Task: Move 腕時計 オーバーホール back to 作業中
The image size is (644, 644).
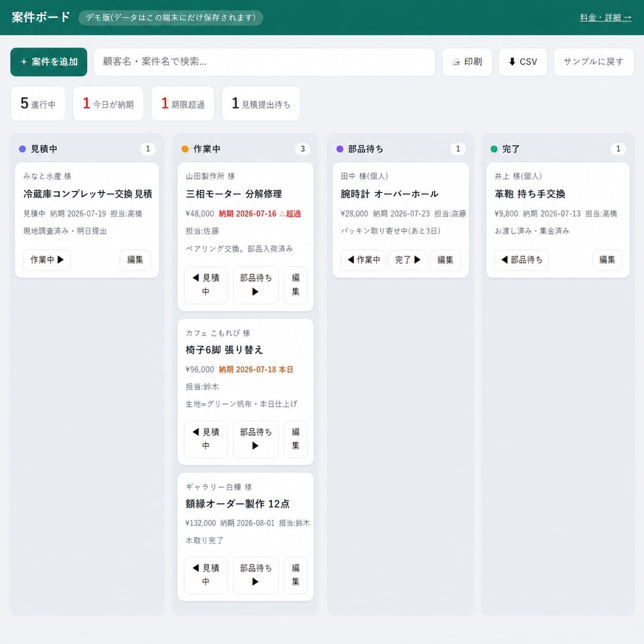Action: [363, 260]
